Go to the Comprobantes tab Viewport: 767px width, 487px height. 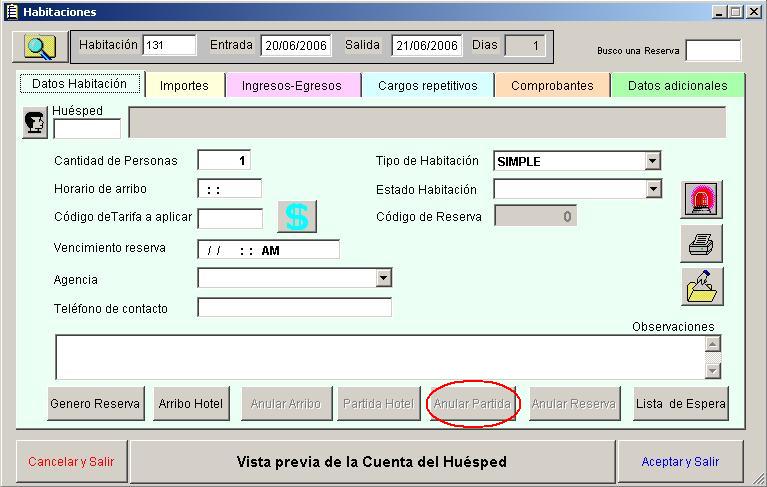[x=552, y=86]
